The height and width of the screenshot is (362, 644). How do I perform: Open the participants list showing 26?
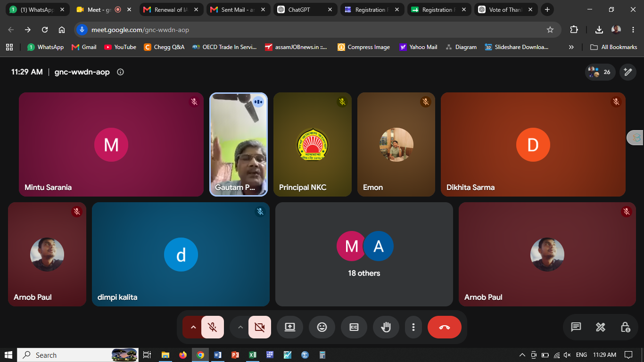pos(600,72)
